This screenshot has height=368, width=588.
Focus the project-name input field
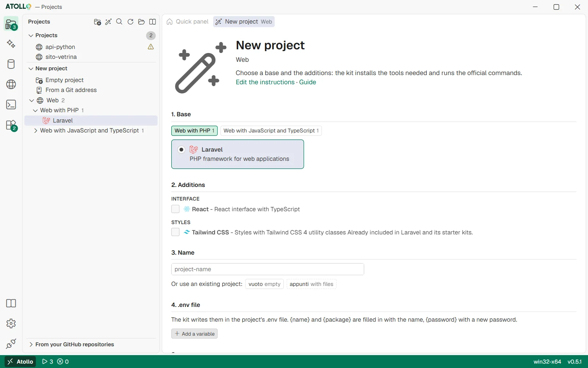pos(268,269)
